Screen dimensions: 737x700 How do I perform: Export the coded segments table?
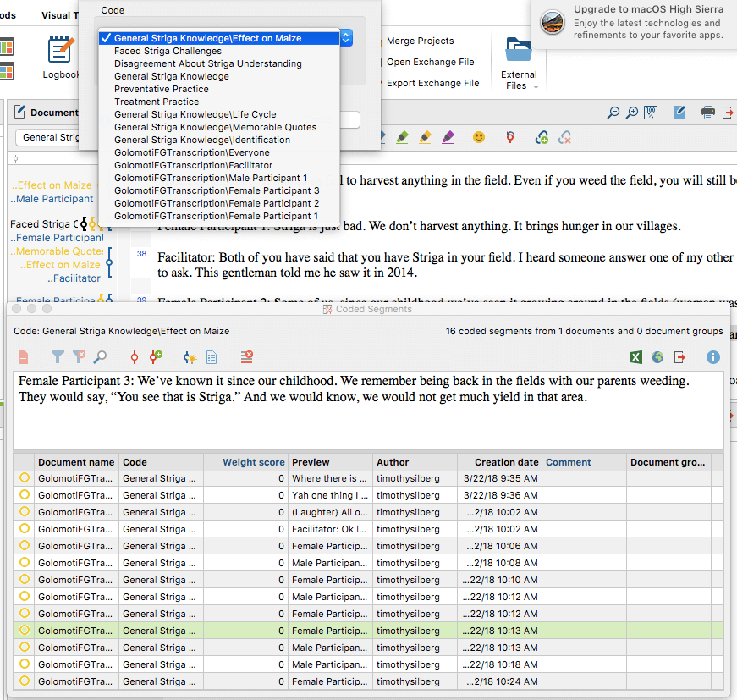click(x=679, y=357)
